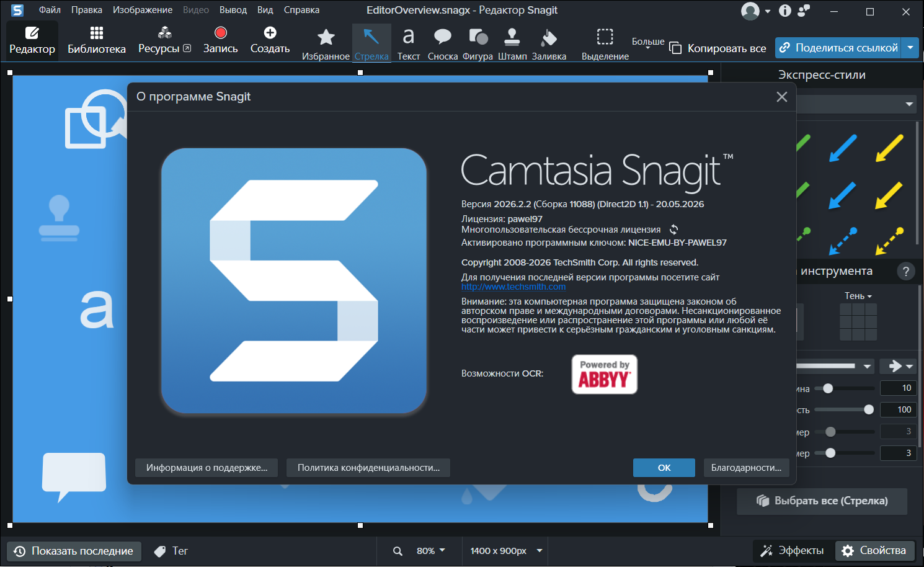This screenshot has width=924, height=567.
Task: Toggle Показать последние recent captures tray
Action: tap(74, 551)
